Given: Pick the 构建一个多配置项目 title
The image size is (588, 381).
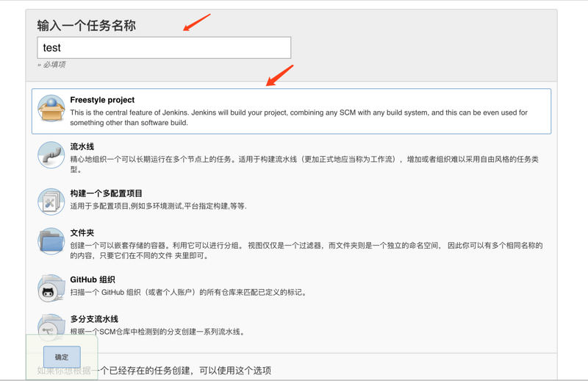Looking at the screenshot, I should (106, 193).
